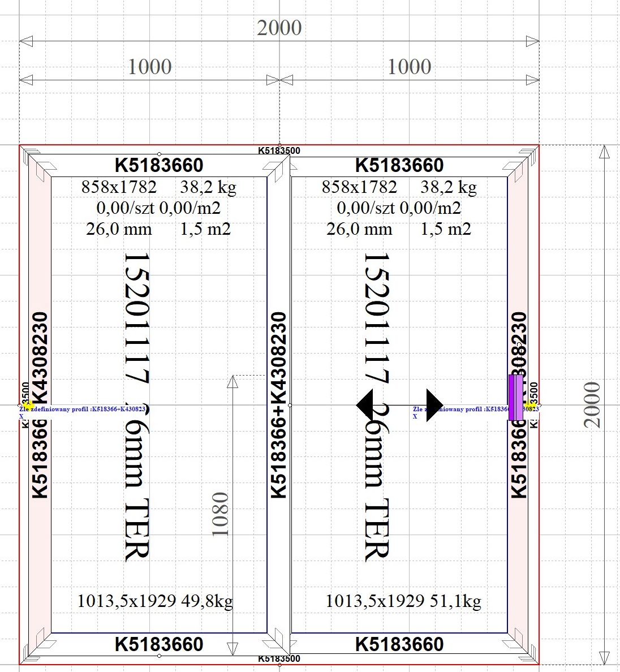The height and width of the screenshot is (672, 620).
Task: Click the top K5183500 frame profile label
Action: [279, 150]
